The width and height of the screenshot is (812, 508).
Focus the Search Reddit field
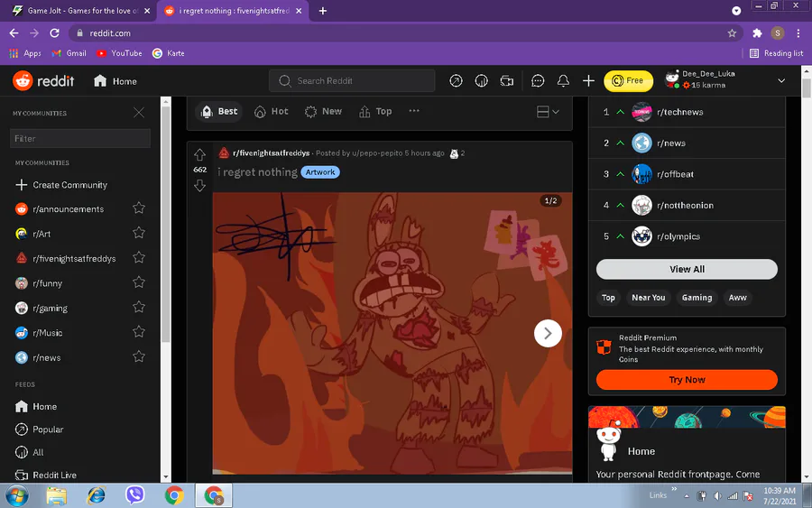pos(352,81)
